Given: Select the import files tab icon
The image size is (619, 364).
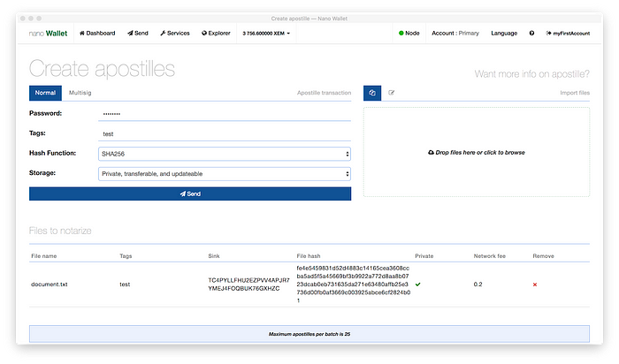Looking at the screenshot, I should point(372,93).
